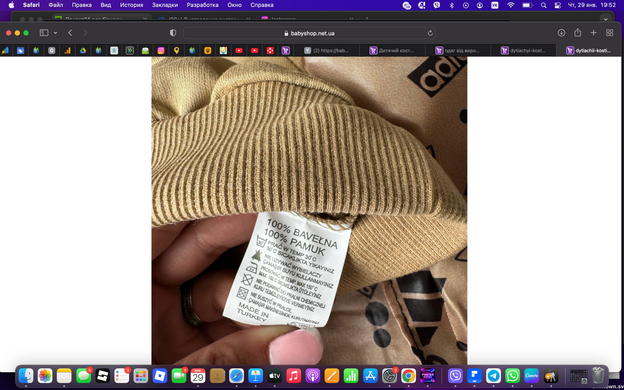
Task: Open the Instagram bookmark icon
Action: tap(161, 51)
